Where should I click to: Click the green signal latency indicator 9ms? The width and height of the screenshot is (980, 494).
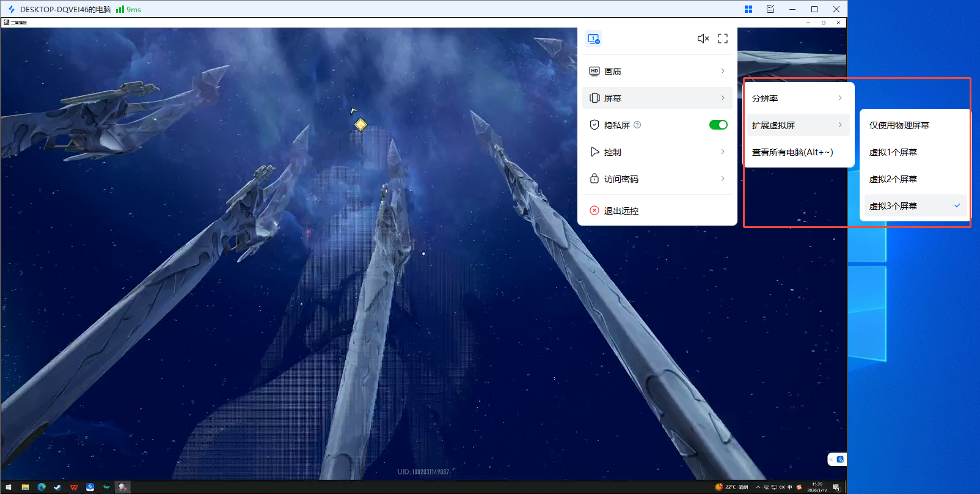coord(128,9)
